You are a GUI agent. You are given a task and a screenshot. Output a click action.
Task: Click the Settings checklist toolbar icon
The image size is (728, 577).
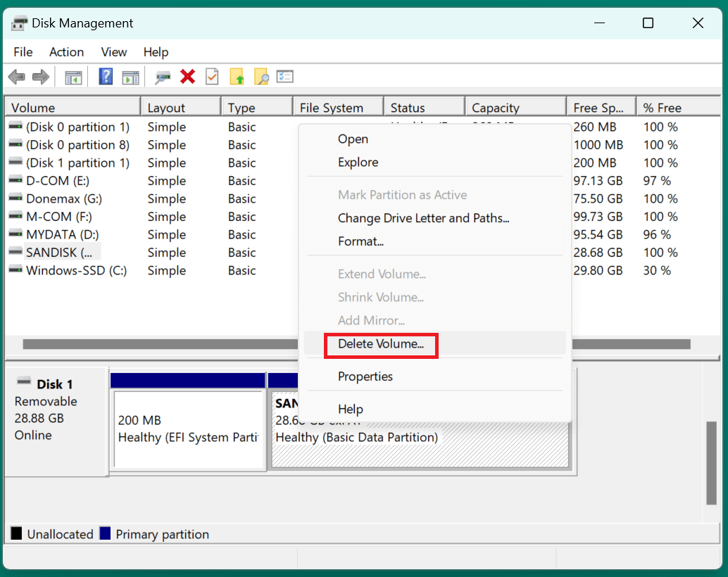[285, 77]
